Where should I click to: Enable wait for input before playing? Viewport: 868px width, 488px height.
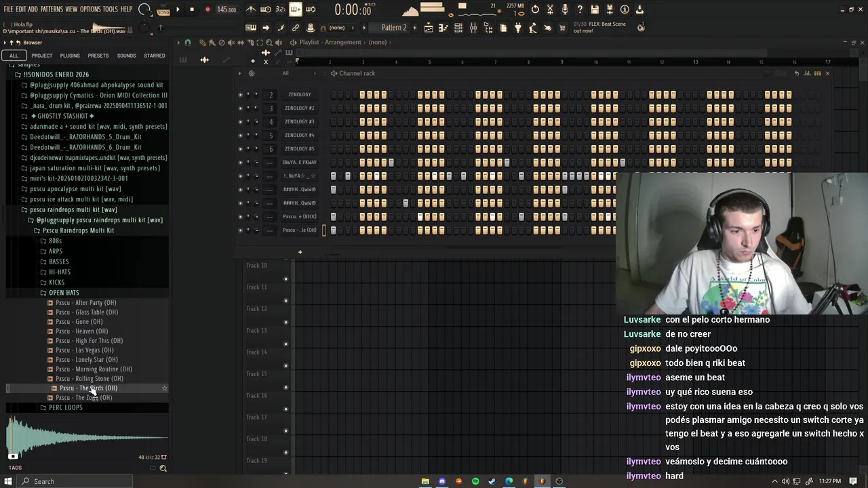[x=266, y=9]
